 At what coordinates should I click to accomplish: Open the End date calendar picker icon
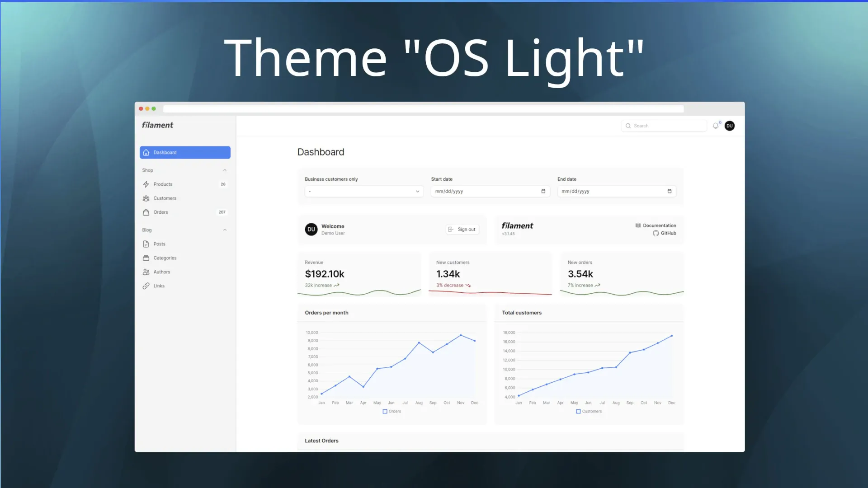(670, 191)
